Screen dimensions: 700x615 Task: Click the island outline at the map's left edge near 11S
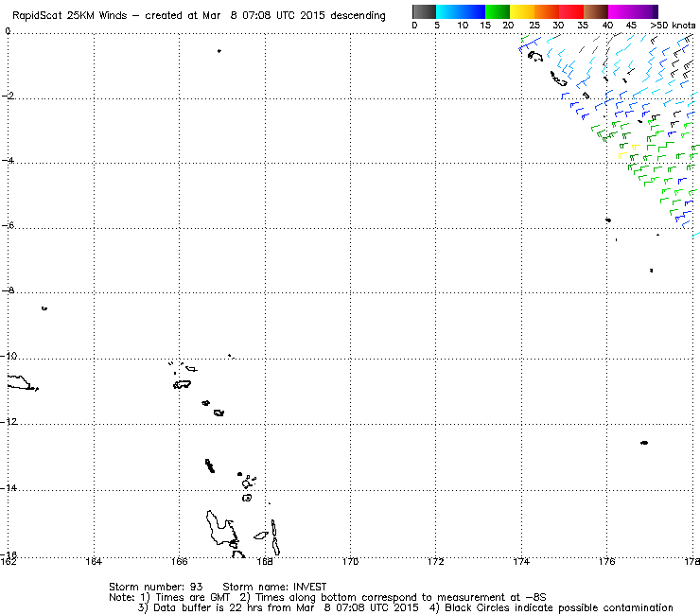click(x=20, y=383)
